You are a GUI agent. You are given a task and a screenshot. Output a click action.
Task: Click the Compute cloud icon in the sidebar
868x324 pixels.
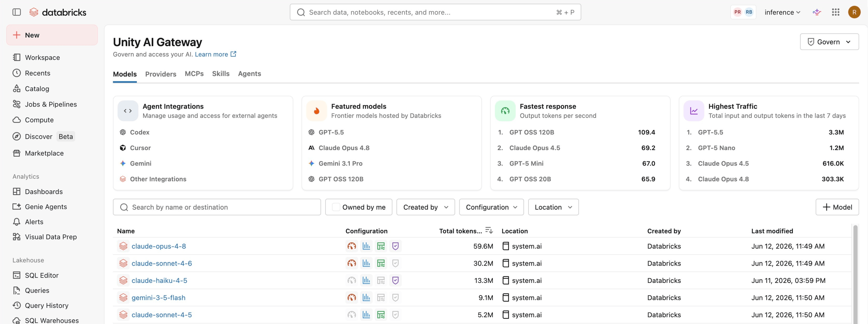point(16,120)
